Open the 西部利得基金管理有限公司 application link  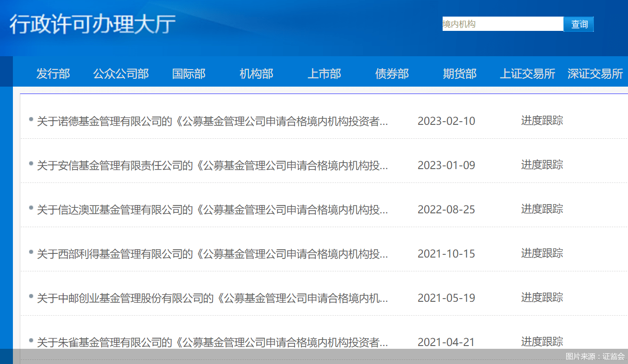point(213,254)
